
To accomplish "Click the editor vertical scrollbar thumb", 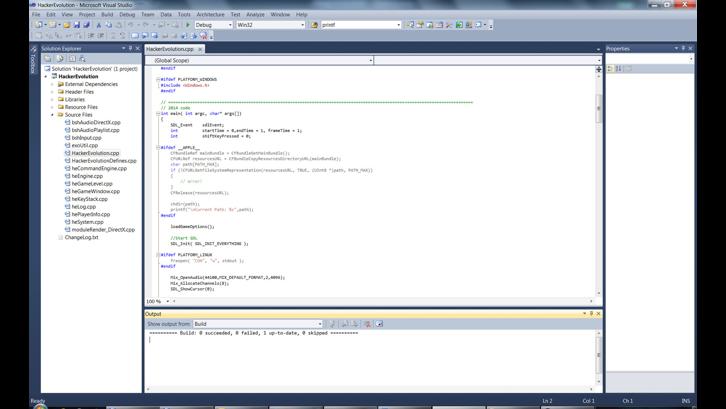I will pos(599,108).
